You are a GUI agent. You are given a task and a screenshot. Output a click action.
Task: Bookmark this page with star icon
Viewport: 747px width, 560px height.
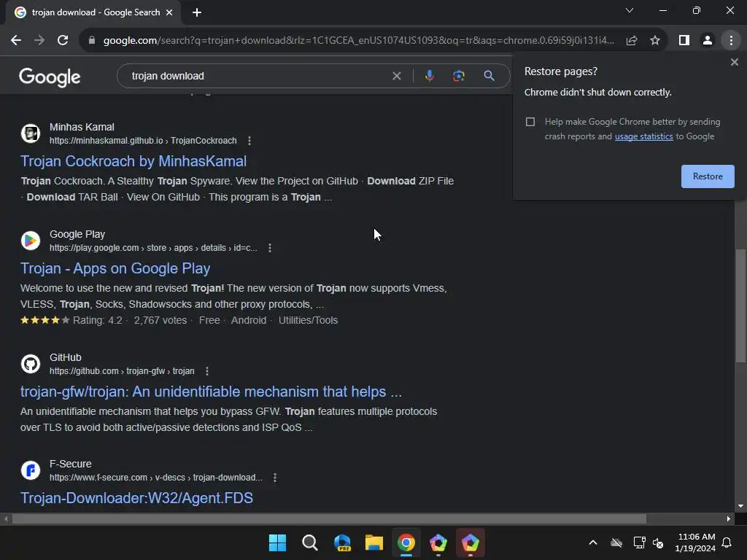click(655, 41)
